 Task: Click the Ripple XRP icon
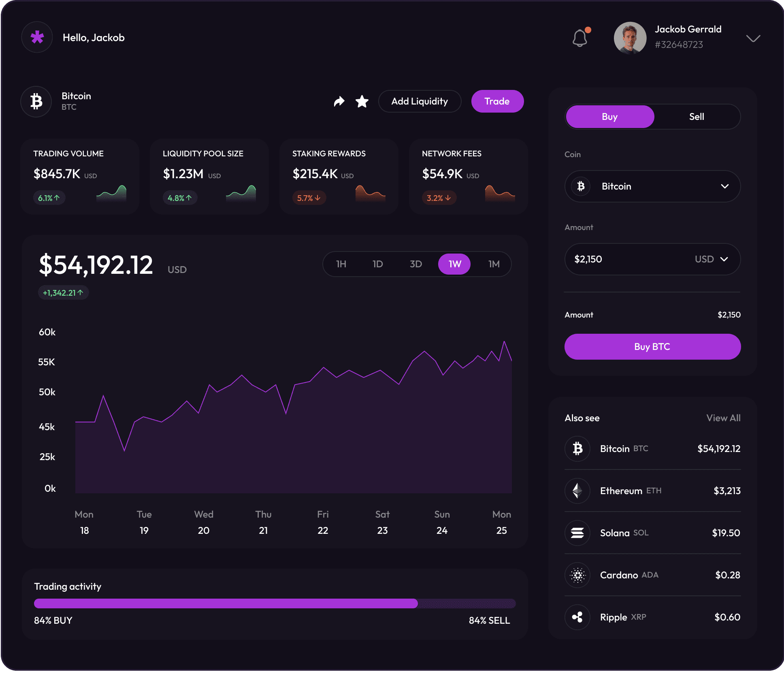[577, 617]
